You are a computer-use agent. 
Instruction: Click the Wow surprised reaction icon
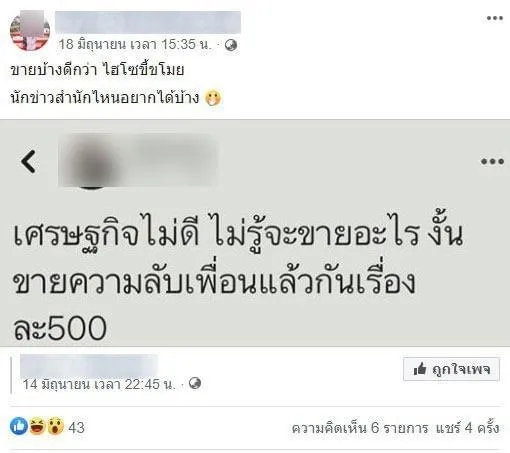55,426
